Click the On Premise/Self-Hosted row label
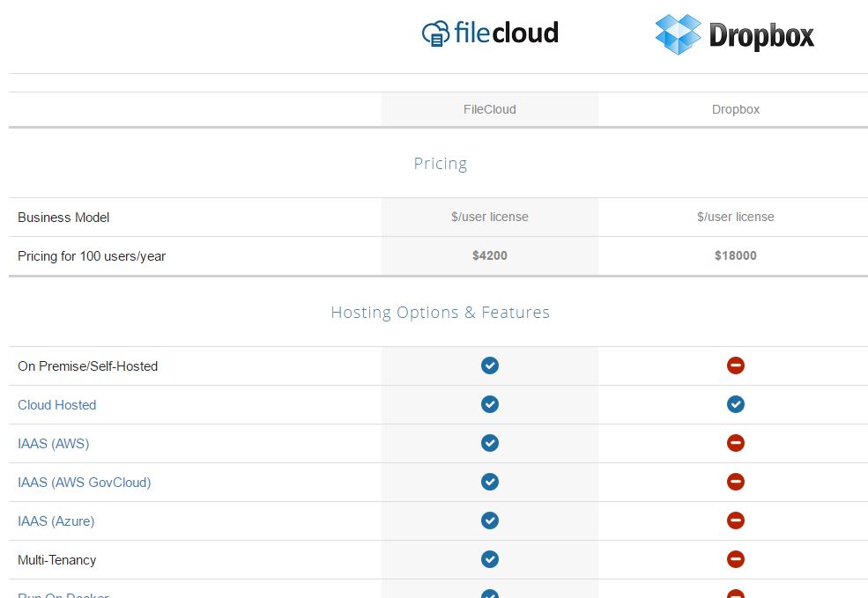This screenshot has height=598, width=868. point(88,366)
